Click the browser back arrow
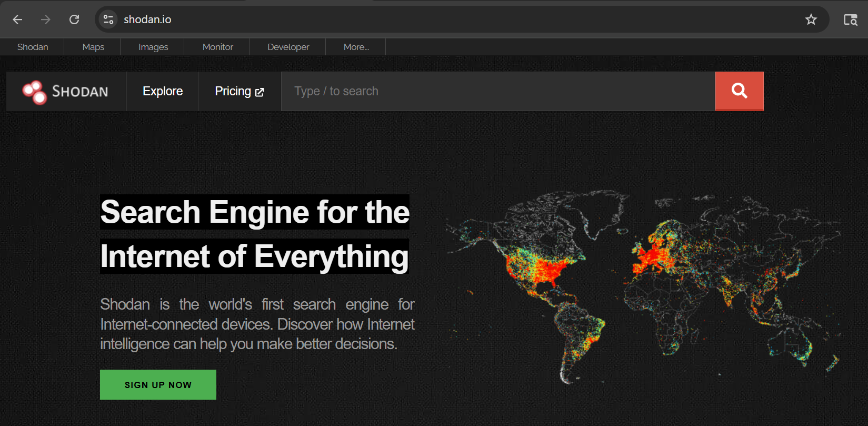The width and height of the screenshot is (868, 426). [17, 19]
